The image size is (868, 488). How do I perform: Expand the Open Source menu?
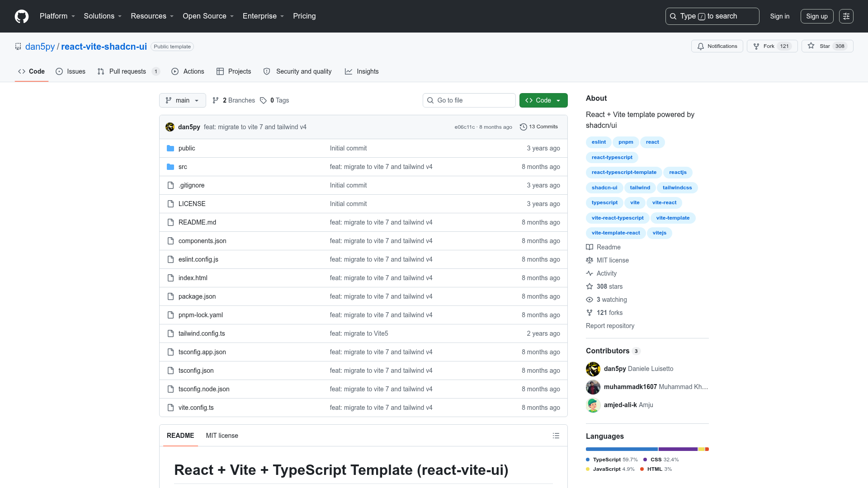click(x=208, y=16)
